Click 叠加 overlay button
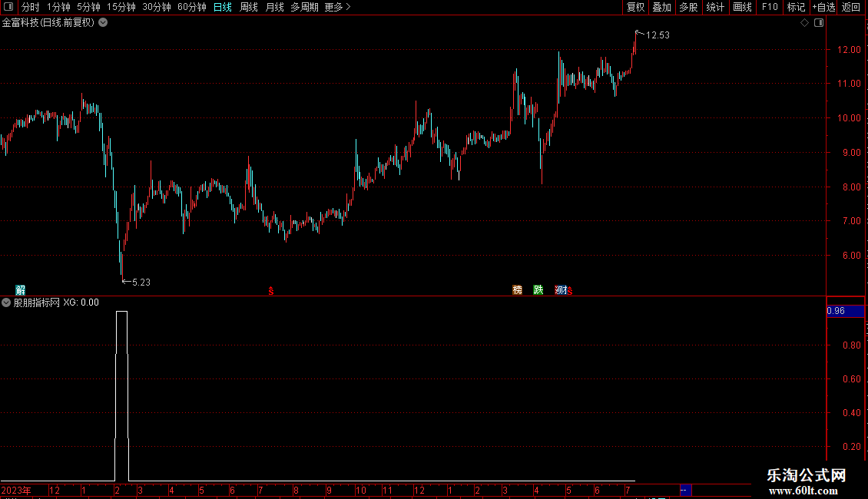Viewport: 868px width, 499px height. click(661, 7)
